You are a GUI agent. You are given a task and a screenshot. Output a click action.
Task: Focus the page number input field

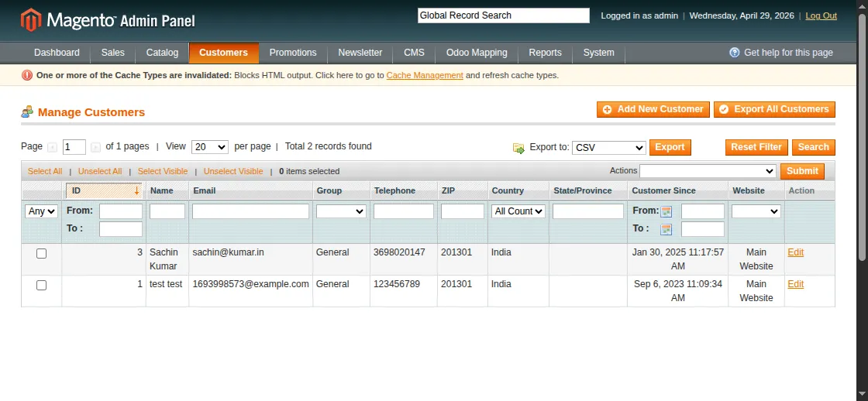coord(74,147)
